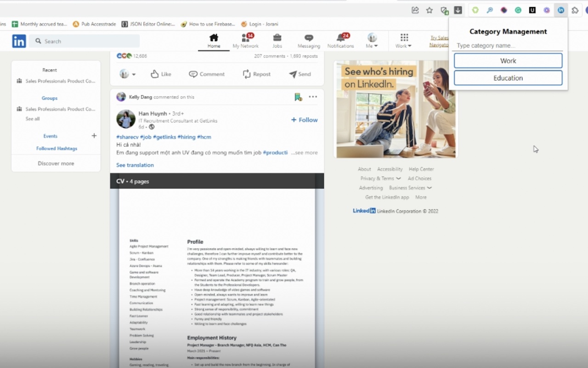The width and height of the screenshot is (588, 368).
Task: Click the Send action button
Action: (x=300, y=74)
